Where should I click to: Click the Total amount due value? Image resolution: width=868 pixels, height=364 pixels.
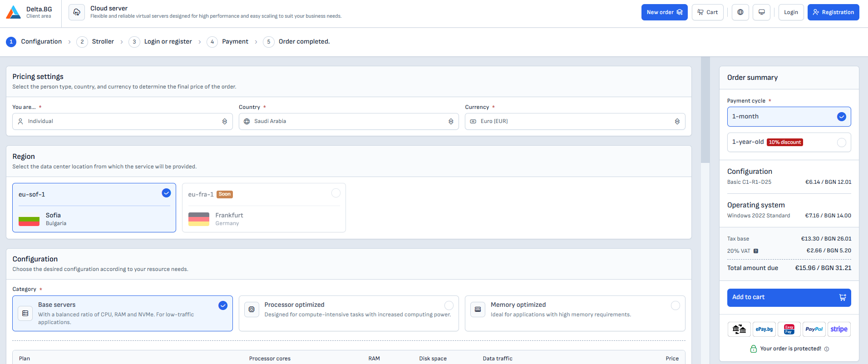click(823, 268)
